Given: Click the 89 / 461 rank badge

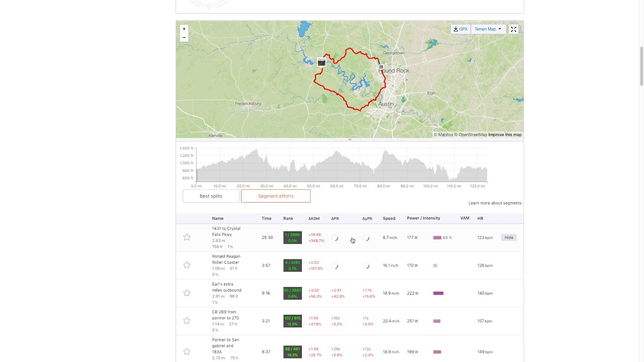Looking at the screenshot, I should coord(292,352).
